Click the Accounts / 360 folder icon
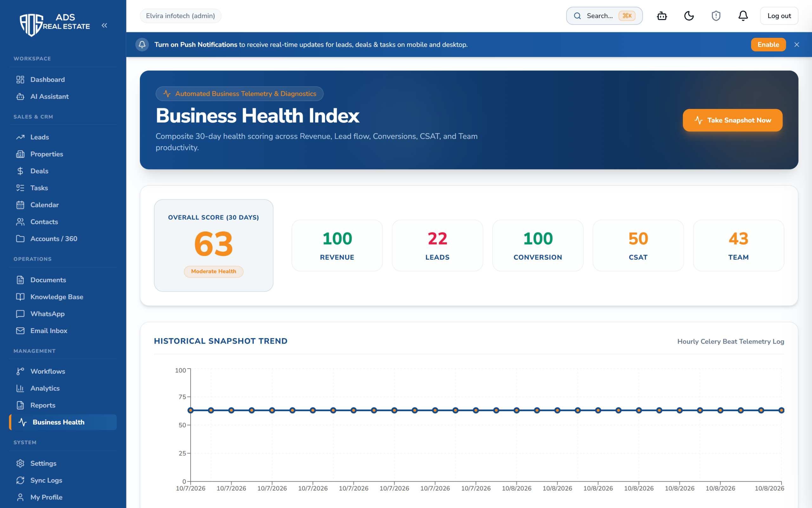This screenshot has height=508, width=812. tap(20, 239)
